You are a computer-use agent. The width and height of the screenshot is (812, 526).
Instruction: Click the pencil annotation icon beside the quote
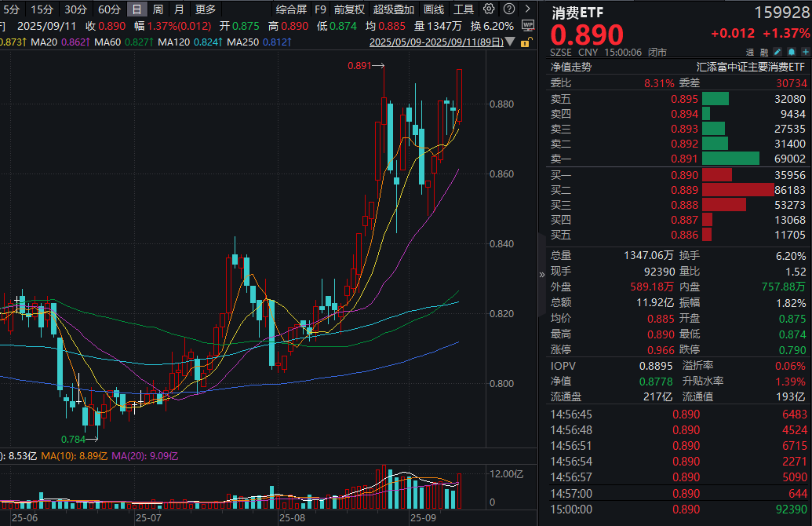click(777, 52)
